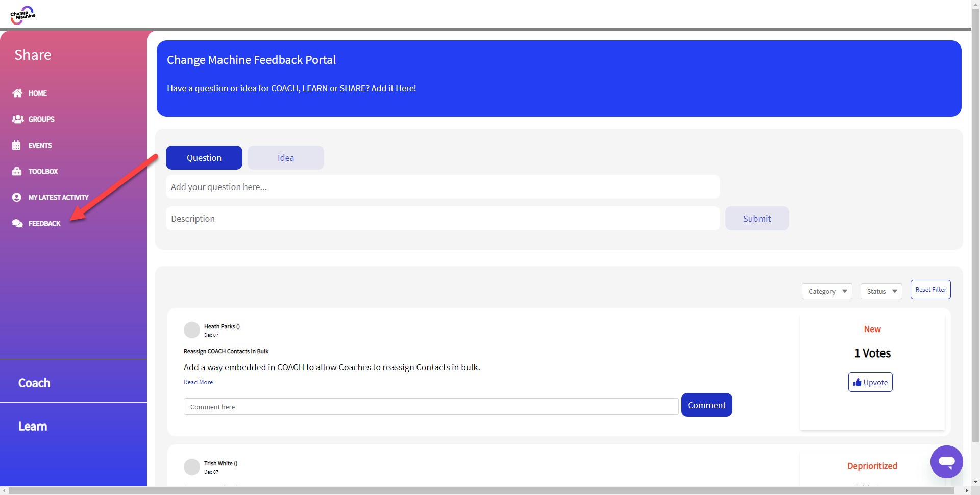The height and width of the screenshot is (495, 980).
Task: Click thumbs-up icon in Upvote button
Action: pos(857,383)
